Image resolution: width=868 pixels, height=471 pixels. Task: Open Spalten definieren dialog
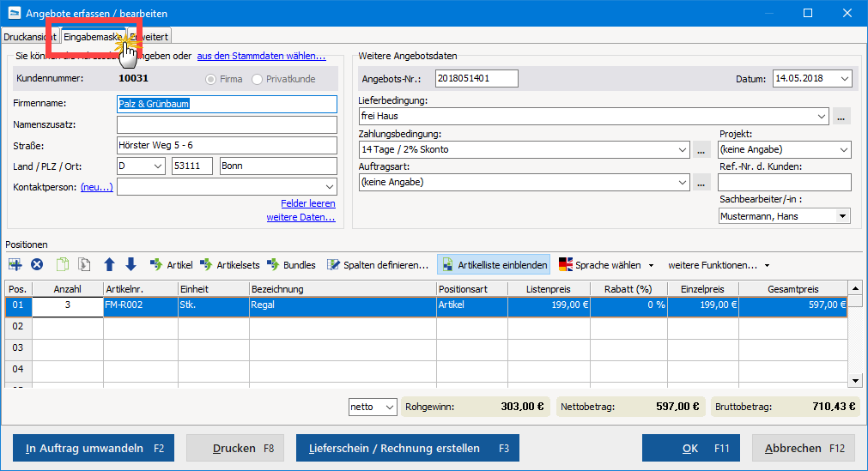click(x=378, y=265)
